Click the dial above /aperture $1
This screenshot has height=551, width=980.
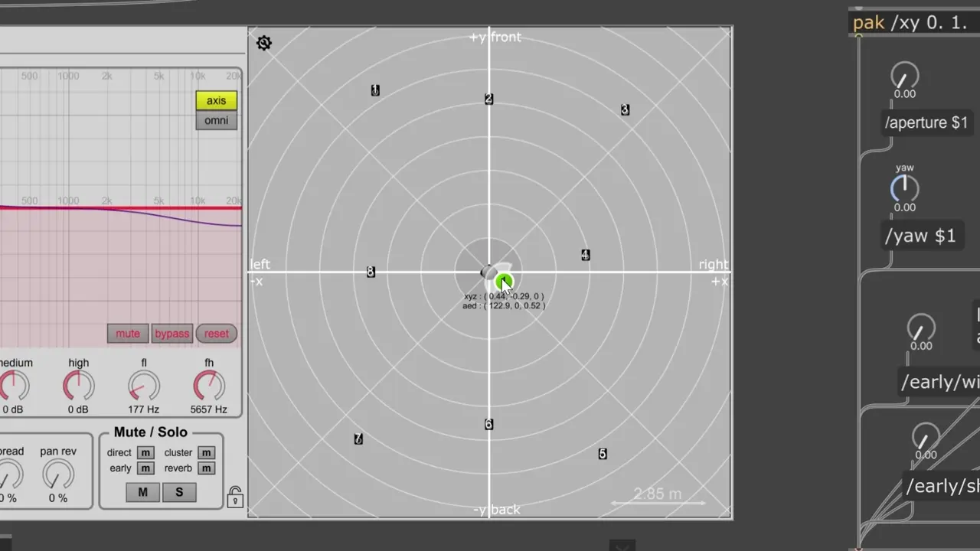[x=904, y=76]
